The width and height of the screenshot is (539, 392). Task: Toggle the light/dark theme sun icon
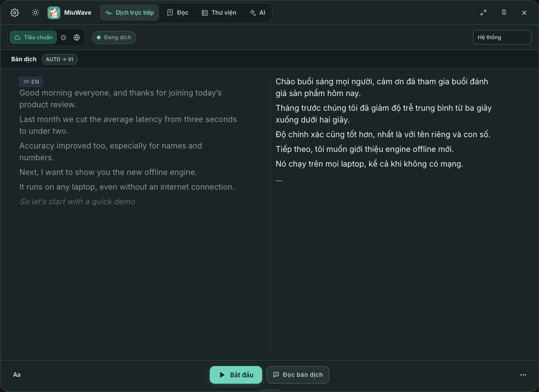(35, 13)
